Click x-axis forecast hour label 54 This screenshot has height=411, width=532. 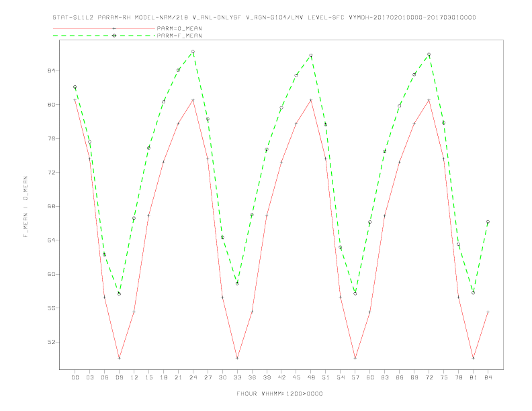341,377
